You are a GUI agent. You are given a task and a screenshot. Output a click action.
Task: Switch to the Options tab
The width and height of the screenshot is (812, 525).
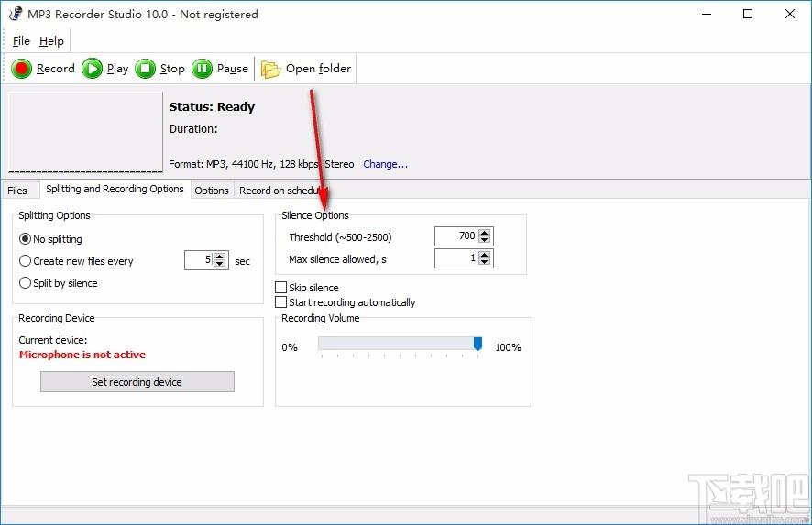[x=212, y=191]
